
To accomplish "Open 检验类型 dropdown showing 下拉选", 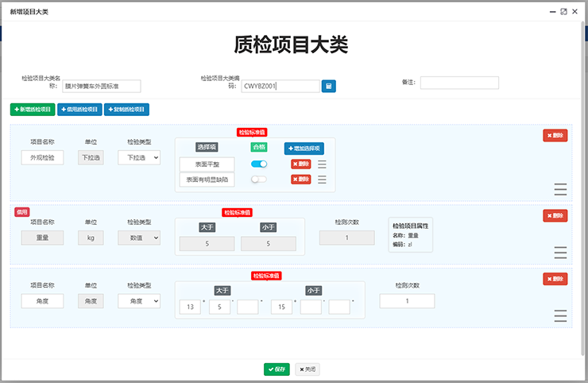I will 139,158.
